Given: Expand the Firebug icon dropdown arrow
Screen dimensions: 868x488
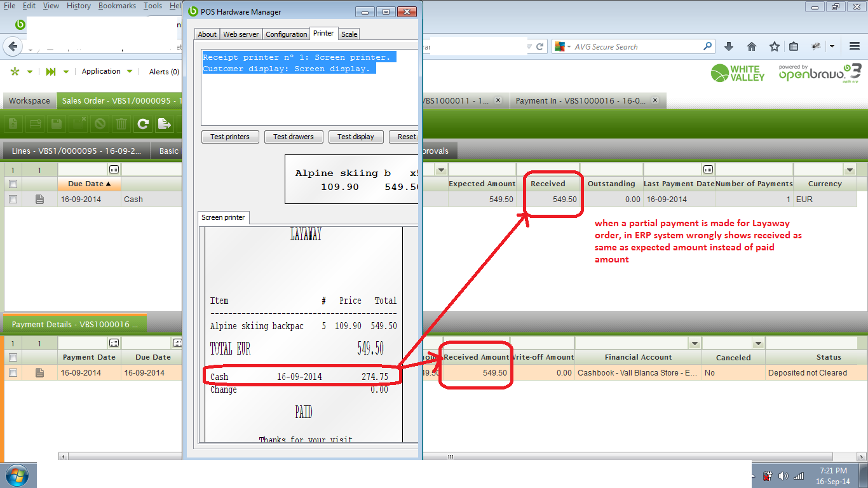Looking at the screenshot, I should coord(832,46).
